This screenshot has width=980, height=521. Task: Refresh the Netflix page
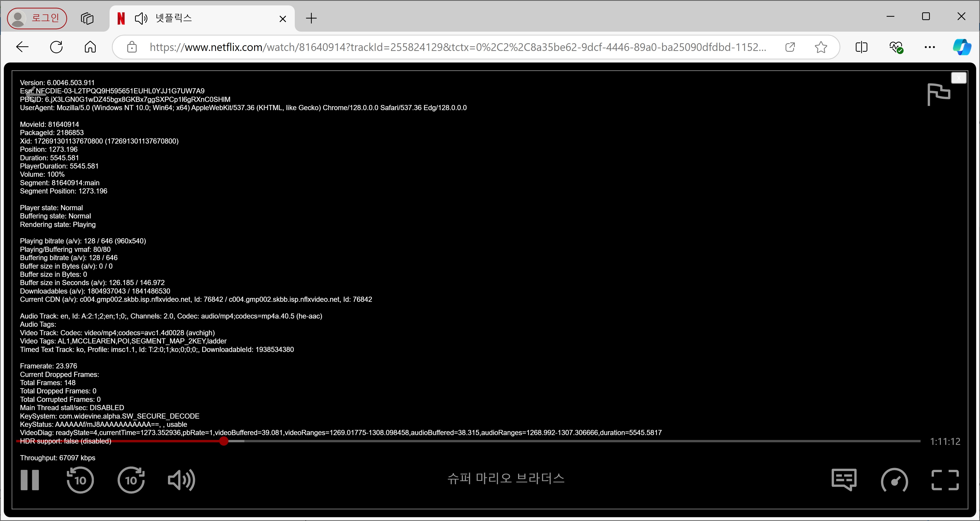coord(56,47)
